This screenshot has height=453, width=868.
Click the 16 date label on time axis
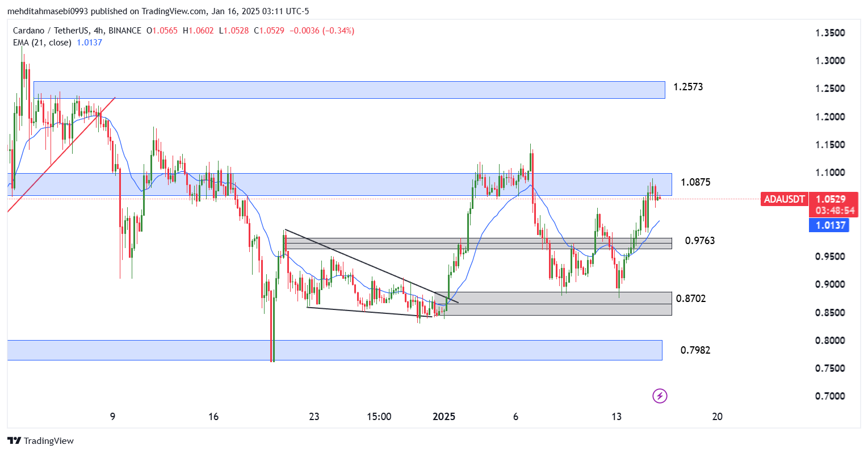pos(213,417)
